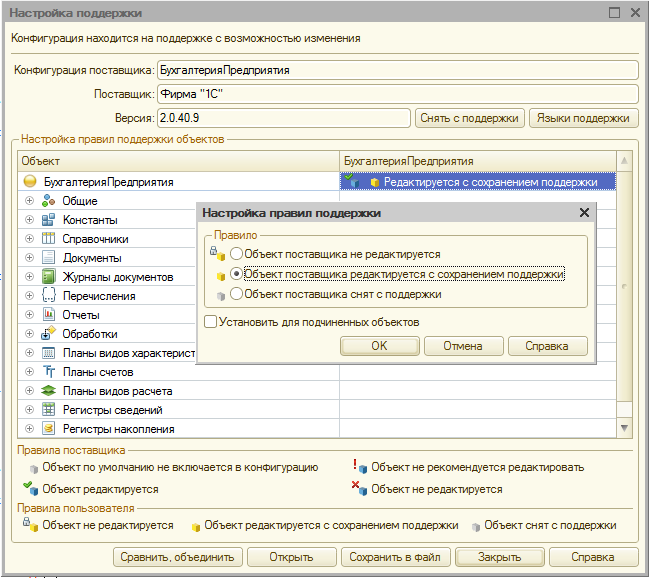Expand the Константы tree node
This screenshot has width=650, height=578.
[29, 219]
